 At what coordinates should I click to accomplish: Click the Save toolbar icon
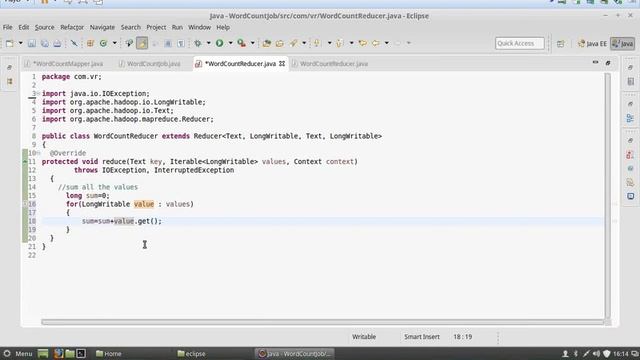tap(32, 43)
